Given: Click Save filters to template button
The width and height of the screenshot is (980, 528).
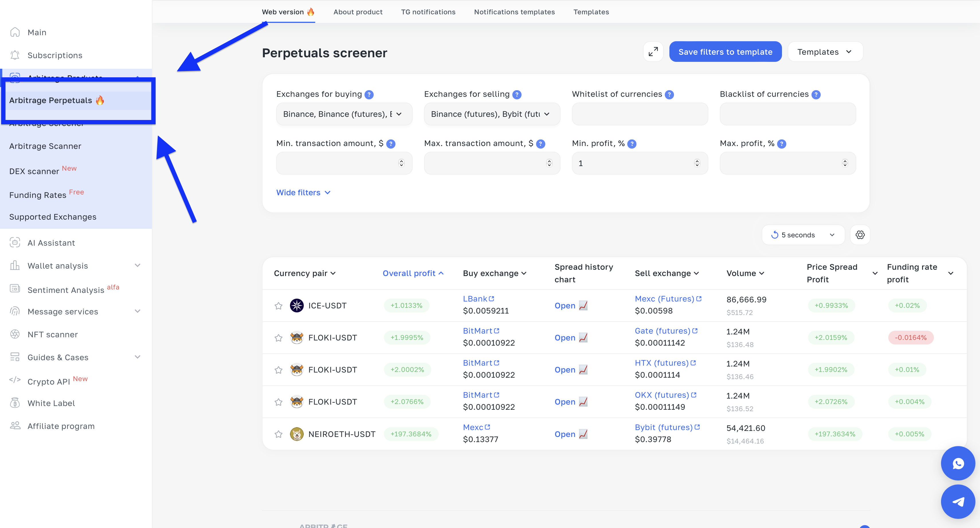Looking at the screenshot, I should pos(725,52).
